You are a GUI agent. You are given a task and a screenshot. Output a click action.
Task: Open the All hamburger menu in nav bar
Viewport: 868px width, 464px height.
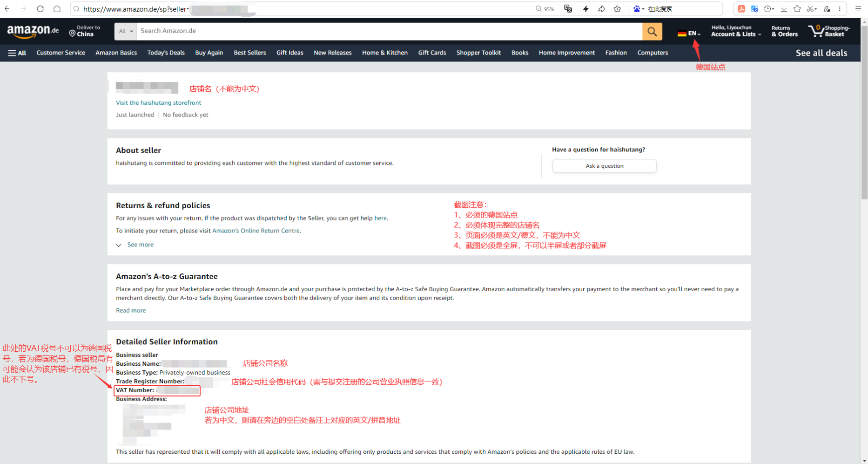click(17, 53)
